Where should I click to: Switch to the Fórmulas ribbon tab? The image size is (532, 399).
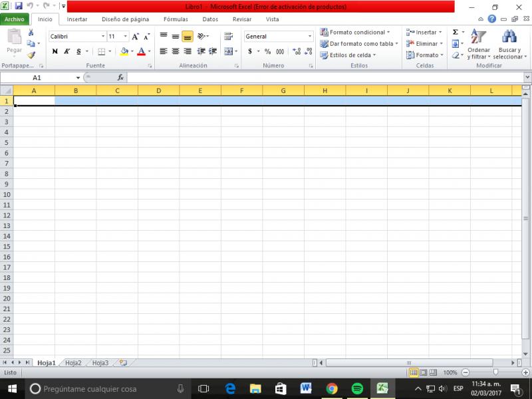pos(176,19)
